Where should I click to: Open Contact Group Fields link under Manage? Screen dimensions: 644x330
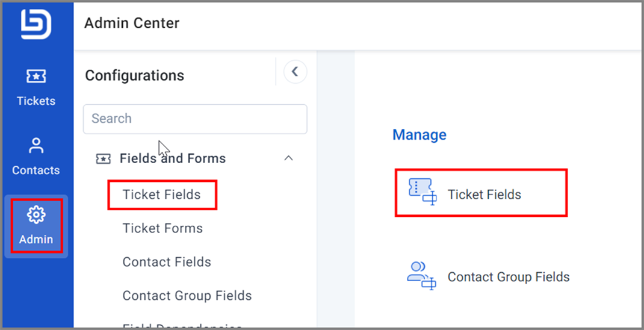click(x=509, y=277)
